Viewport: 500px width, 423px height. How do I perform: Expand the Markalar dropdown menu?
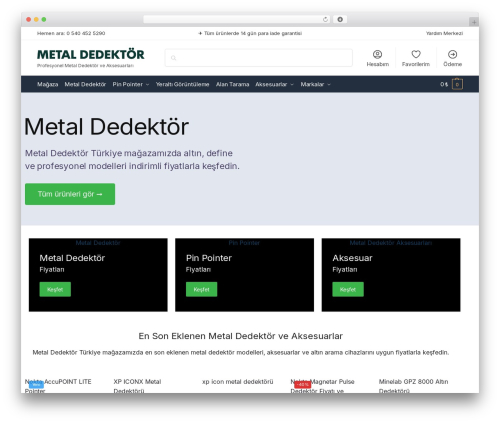tap(315, 84)
